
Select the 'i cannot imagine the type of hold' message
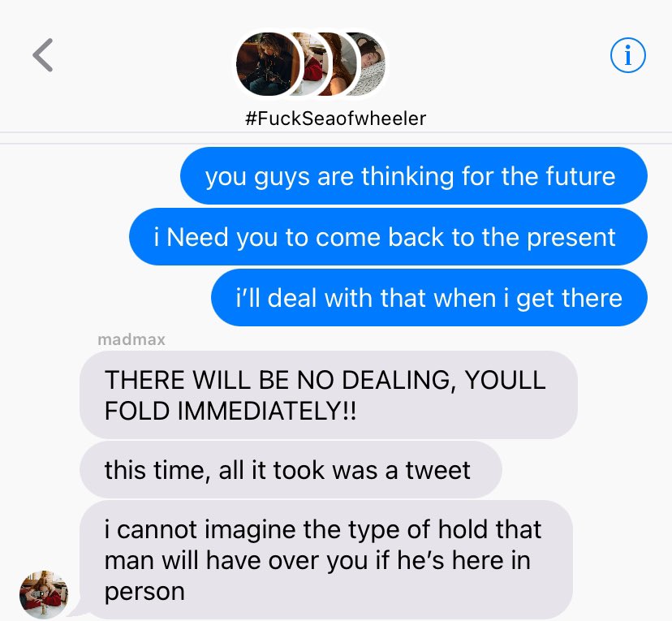click(x=326, y=560)
